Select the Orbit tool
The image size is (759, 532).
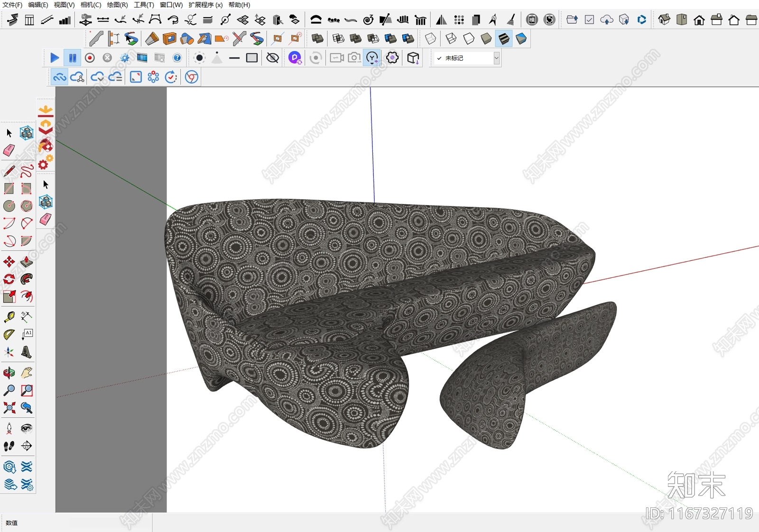click(9, 373)
